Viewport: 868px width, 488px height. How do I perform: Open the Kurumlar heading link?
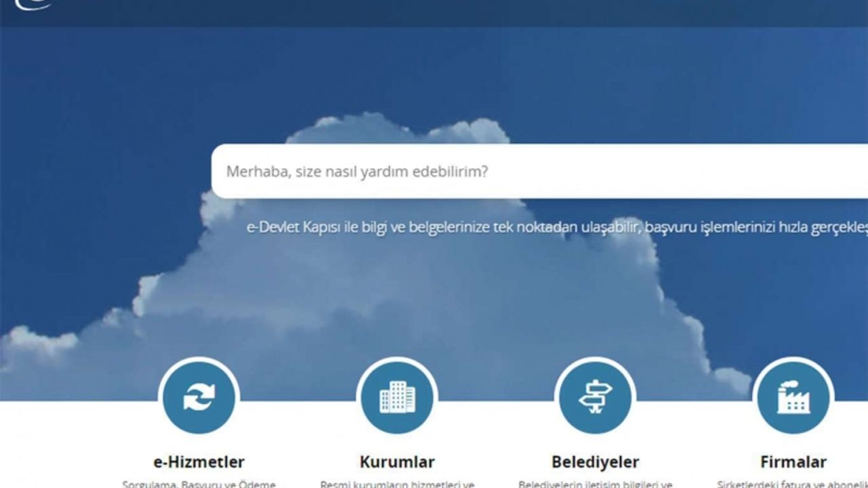point(397,462)
